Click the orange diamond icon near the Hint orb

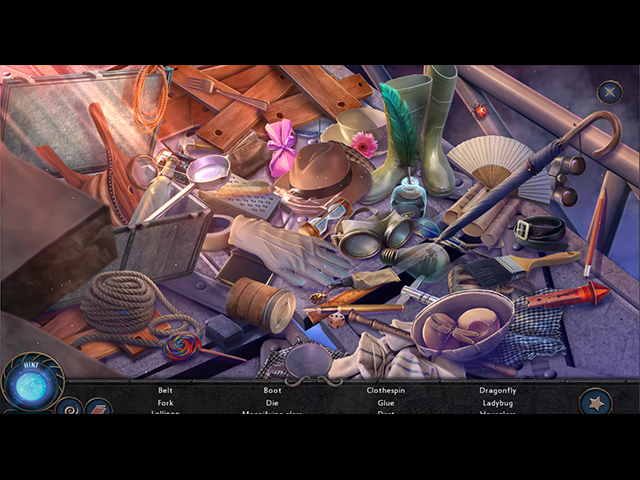tap(98, 407)
